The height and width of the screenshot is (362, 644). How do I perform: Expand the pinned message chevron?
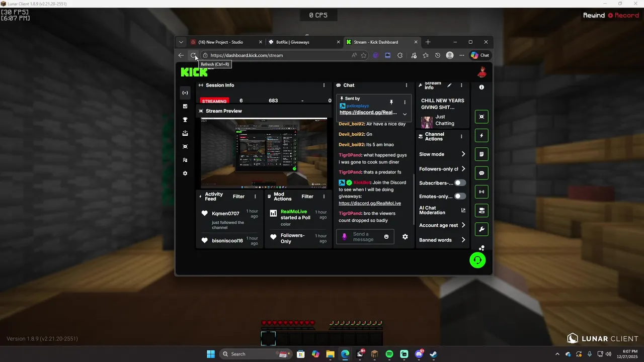pyautogui.click(x=405, y=114)
